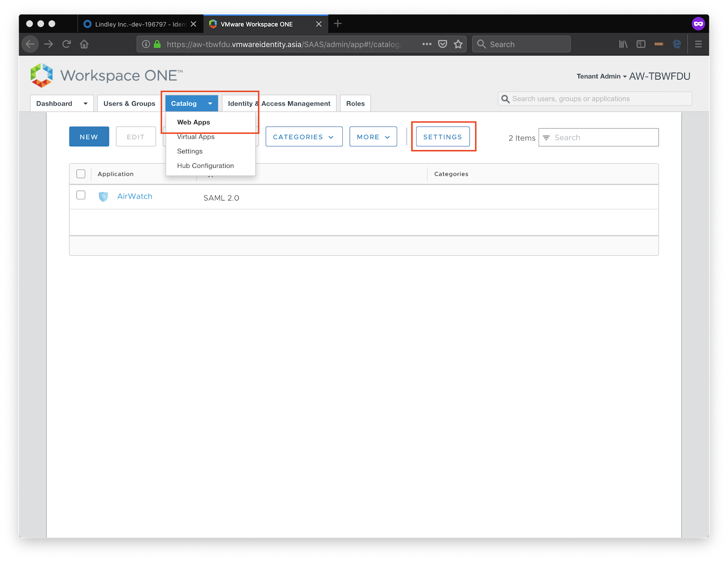Image resolution: width=728 pixels, height=561 pixels.
Task: Close the VMware Workspace ONE tab
Action: [319, 24]
